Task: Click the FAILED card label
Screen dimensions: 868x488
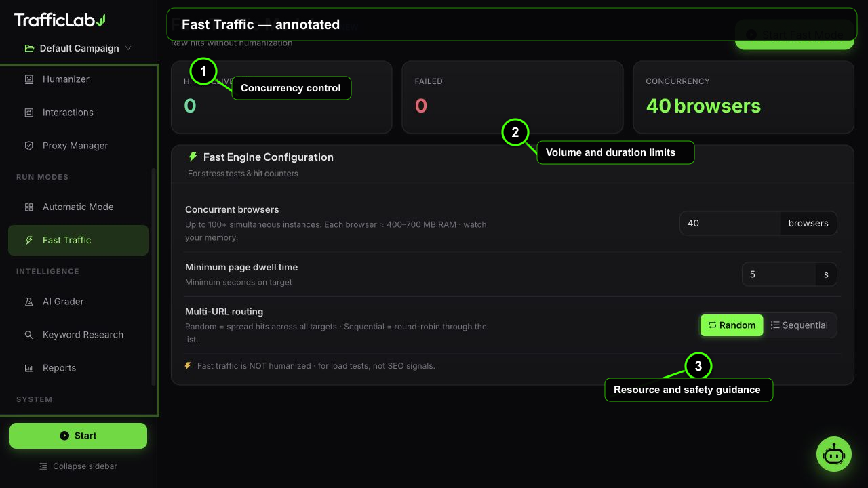Action: tap(429, 81)
